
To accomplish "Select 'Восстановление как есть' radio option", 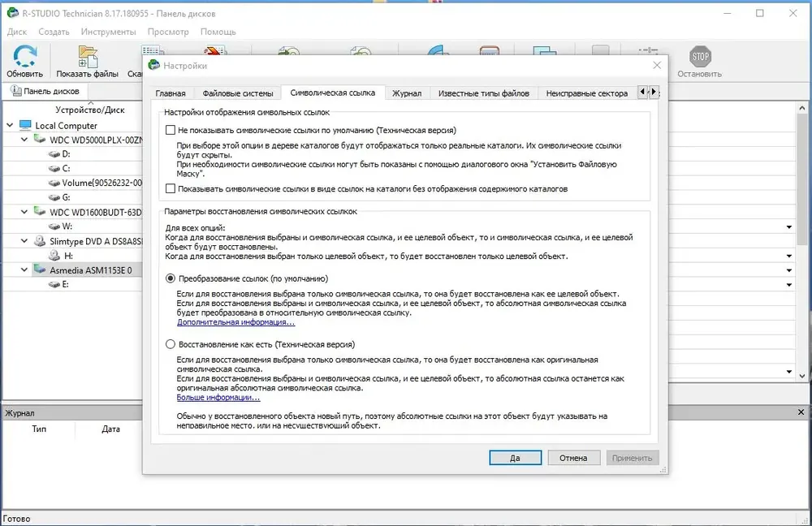I will 171,343.
